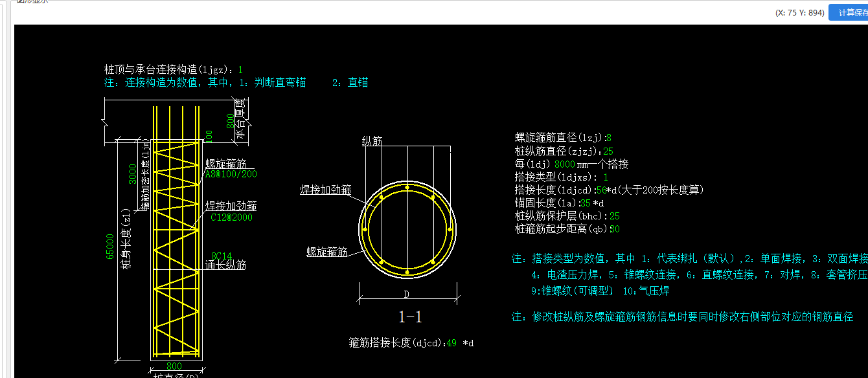Edit the 桩纵筋保护层 (bhc) value 25

point(614,216)
